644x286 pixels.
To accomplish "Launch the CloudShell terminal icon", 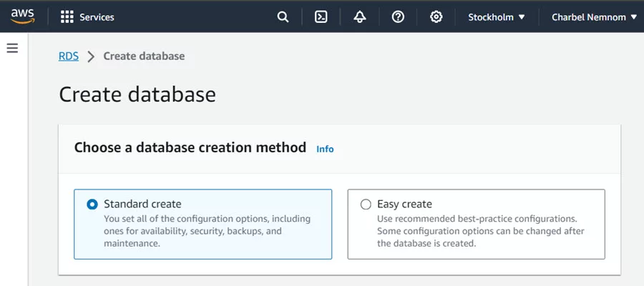I will click(x=321, y=17).
